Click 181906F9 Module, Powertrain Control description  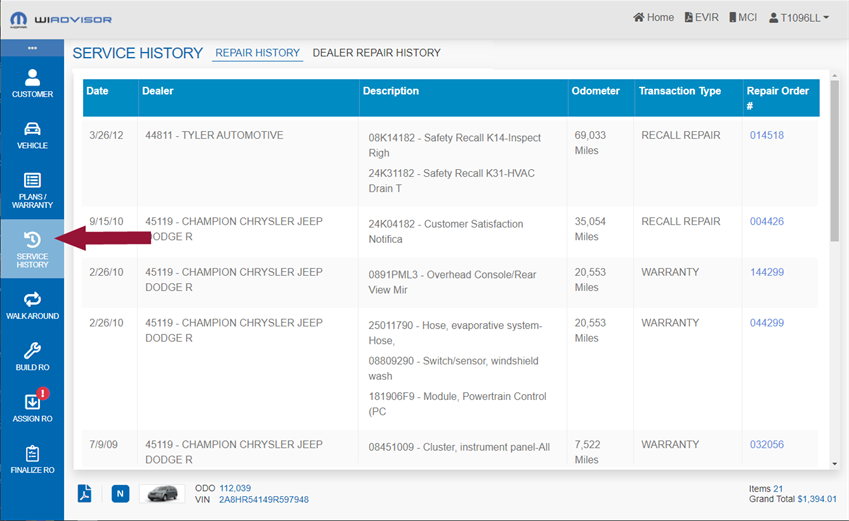tap(458, 404)
